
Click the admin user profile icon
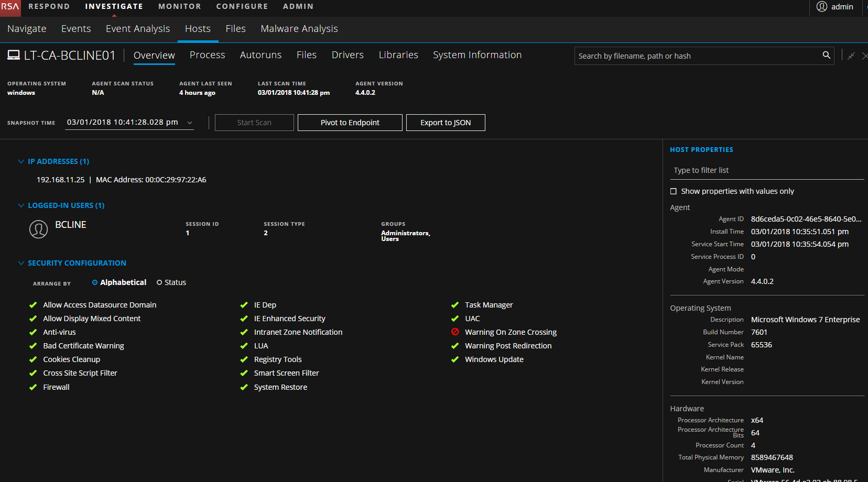(x=821, y=7)
